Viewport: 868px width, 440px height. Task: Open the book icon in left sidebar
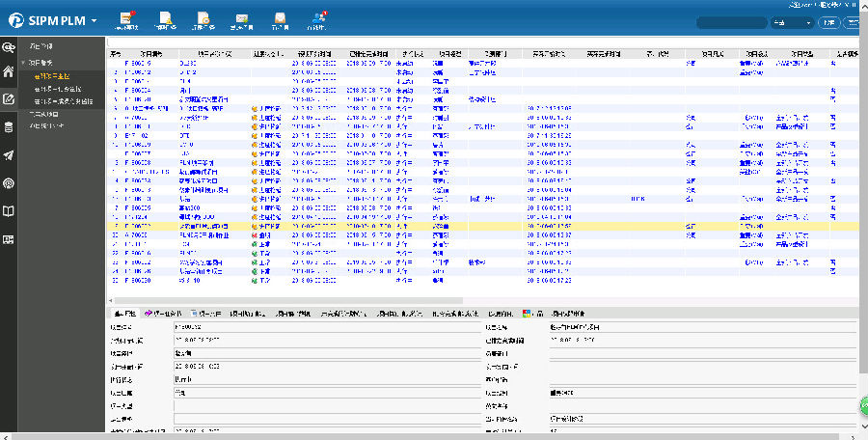coord(9,210)
